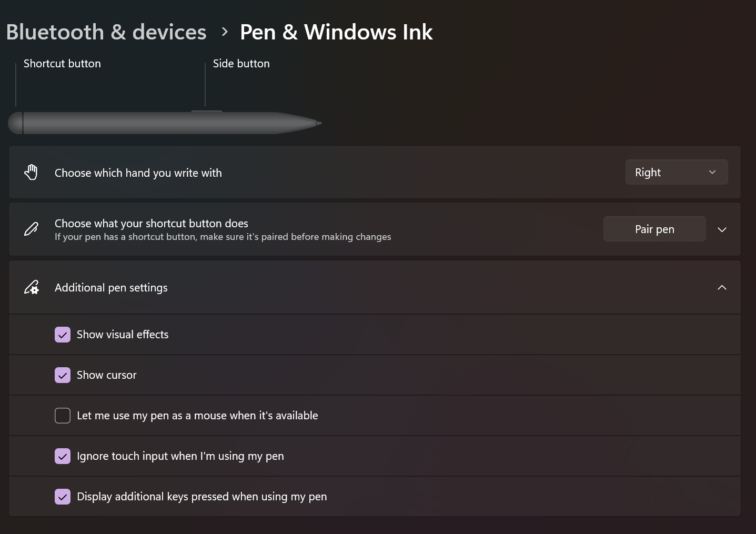Toggle Ignore touch input when using pen
Image resolution: width=756 pixels, height=534 pixels.
tap(63, 456)
